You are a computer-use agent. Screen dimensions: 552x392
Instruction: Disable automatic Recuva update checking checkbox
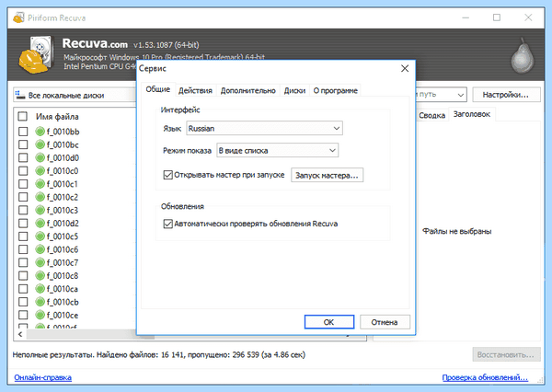pos(168,224)
